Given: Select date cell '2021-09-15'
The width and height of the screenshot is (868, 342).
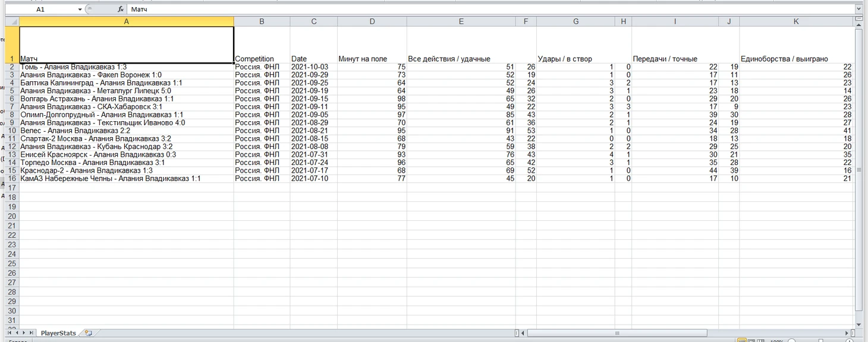Looking at the screenshot, I should click(x=313, y=99).
